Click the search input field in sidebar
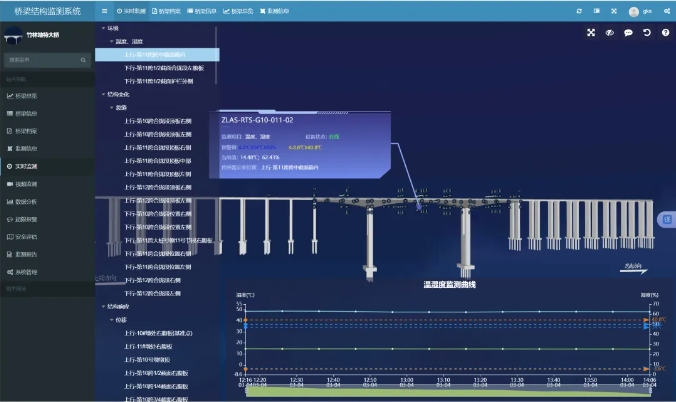The image size is (676, 402). point(42,60)
